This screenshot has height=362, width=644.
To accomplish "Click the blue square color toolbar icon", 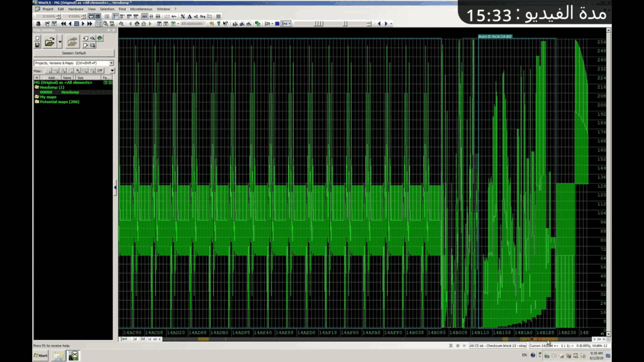I will pyautogui.click(x=277, y=24).
